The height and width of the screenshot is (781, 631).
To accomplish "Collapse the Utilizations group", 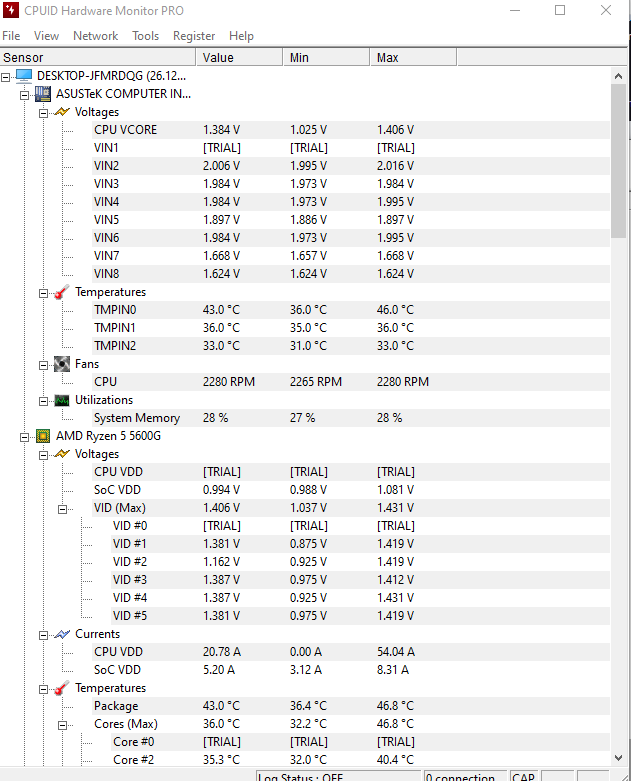I will tap(43, 401).
